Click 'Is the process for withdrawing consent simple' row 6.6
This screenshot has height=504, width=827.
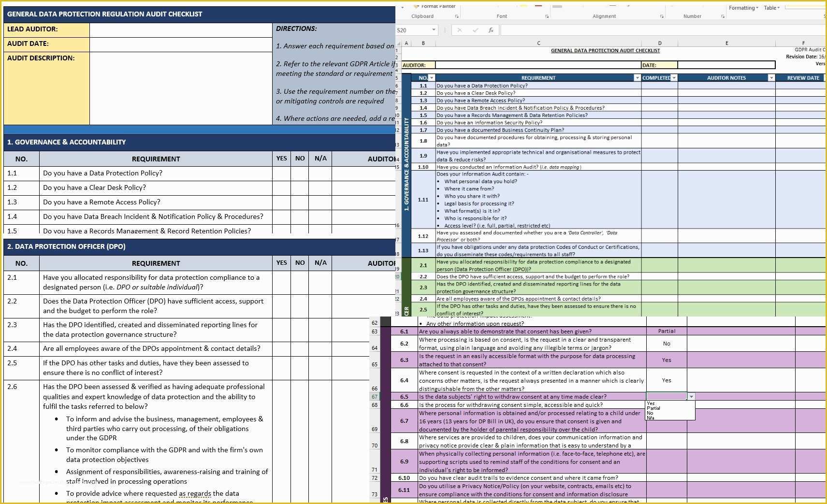pyautogui.click(x=532, y=405)
